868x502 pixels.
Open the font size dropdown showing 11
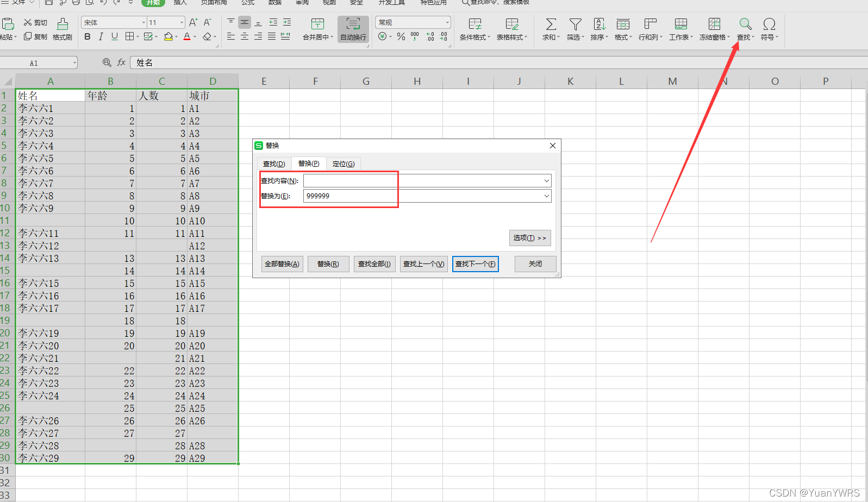(182, 22)
